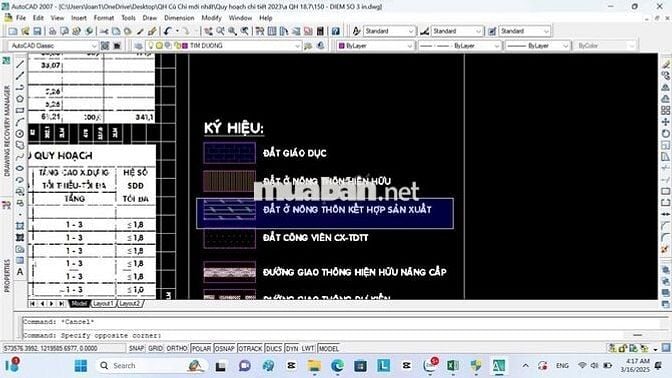Click the New drawing icon in toolbar
Screen dimensions: 672x378
pos(13,31)
